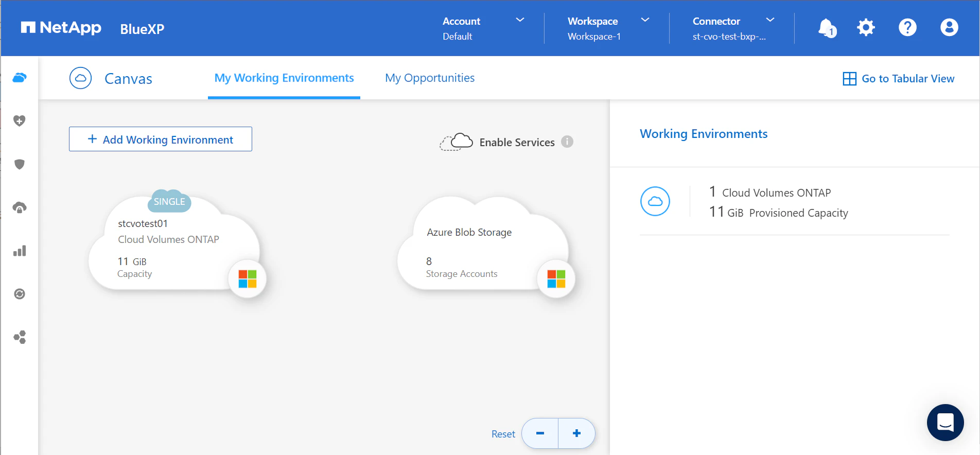Viewport: 980px width, 455px height.
Task: Click Add Working Environment button
Action: coord(161,139)
